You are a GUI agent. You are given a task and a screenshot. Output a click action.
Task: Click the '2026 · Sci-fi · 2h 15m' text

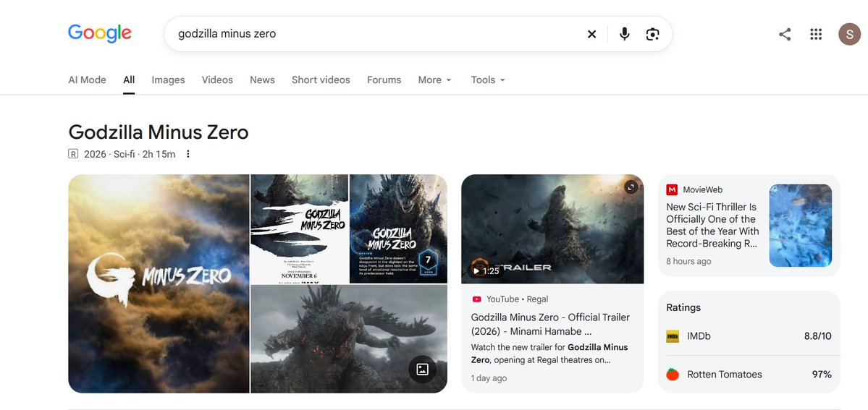pyautogui.click(x=130, y=154)
